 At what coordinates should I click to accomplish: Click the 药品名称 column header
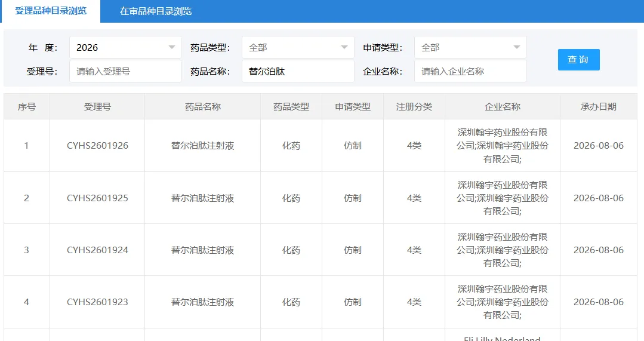[x=202, y=107]
